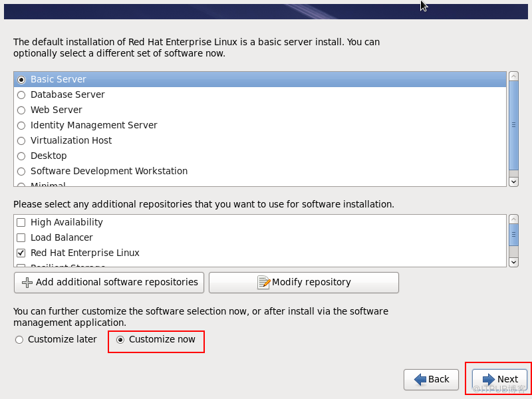Select the Desktop installation option

pos(21,156)
